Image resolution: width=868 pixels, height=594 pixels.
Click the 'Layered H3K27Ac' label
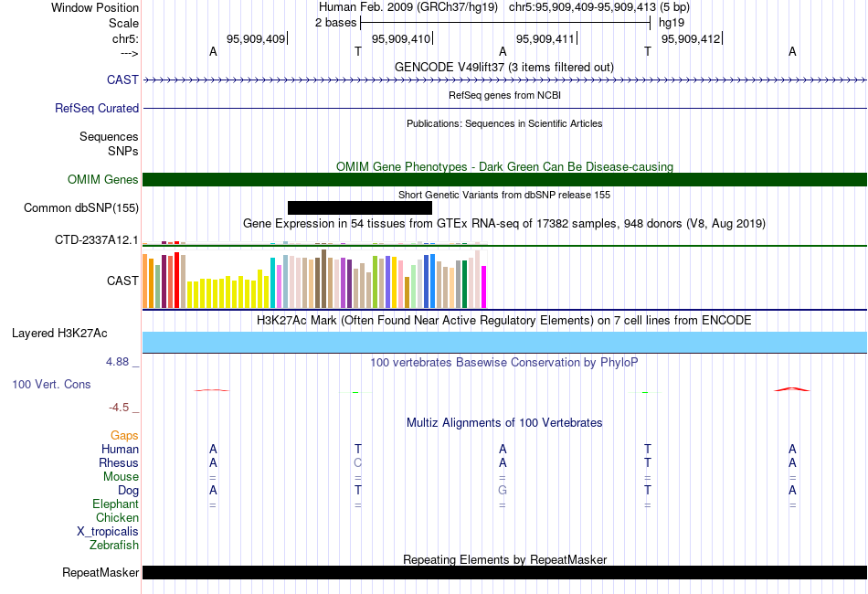59,334
